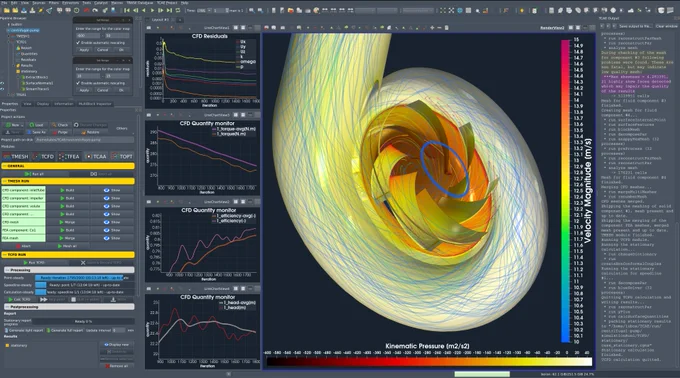Open the Filters menu
Image resolution: width=680 pixels, height=378 pixels.
53,3
